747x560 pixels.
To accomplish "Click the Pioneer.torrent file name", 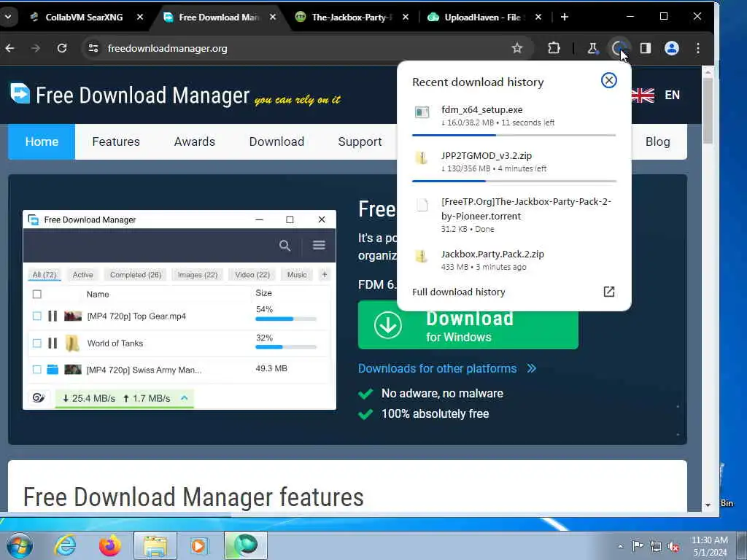I will point(526,209).
